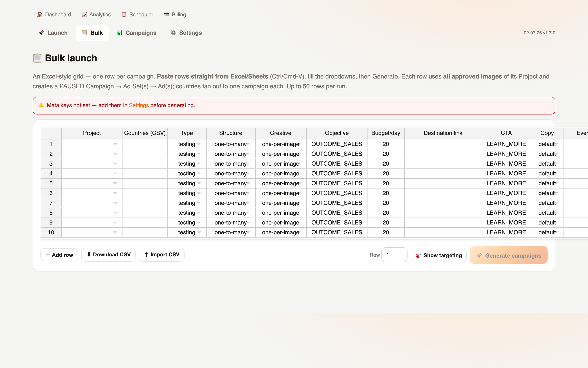This screenshot has width=588, height=368.
Task: Switch to the Launch tab
Action: (x=53, y=33)
